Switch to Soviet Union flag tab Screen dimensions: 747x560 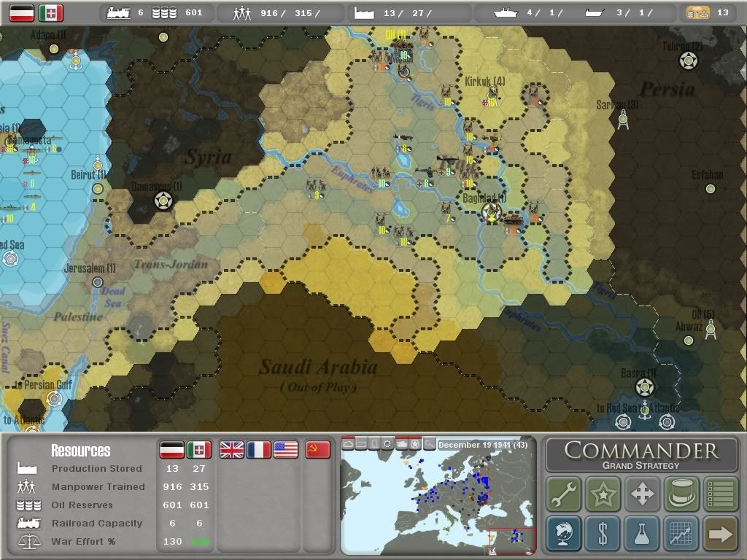pyautogui.click(x=318, y=449)
